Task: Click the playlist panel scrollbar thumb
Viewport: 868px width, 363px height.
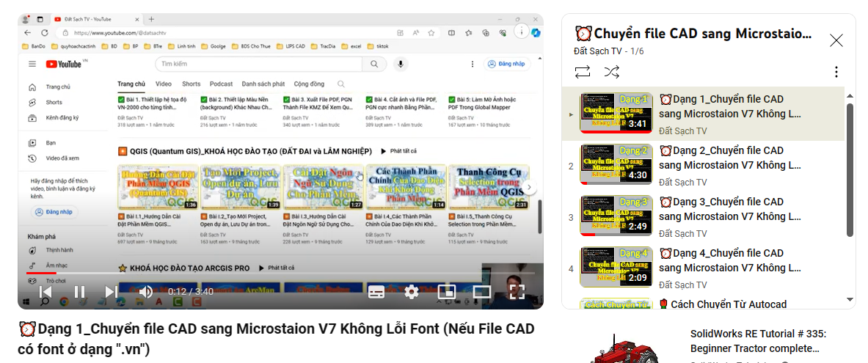Action: (850, 169)
